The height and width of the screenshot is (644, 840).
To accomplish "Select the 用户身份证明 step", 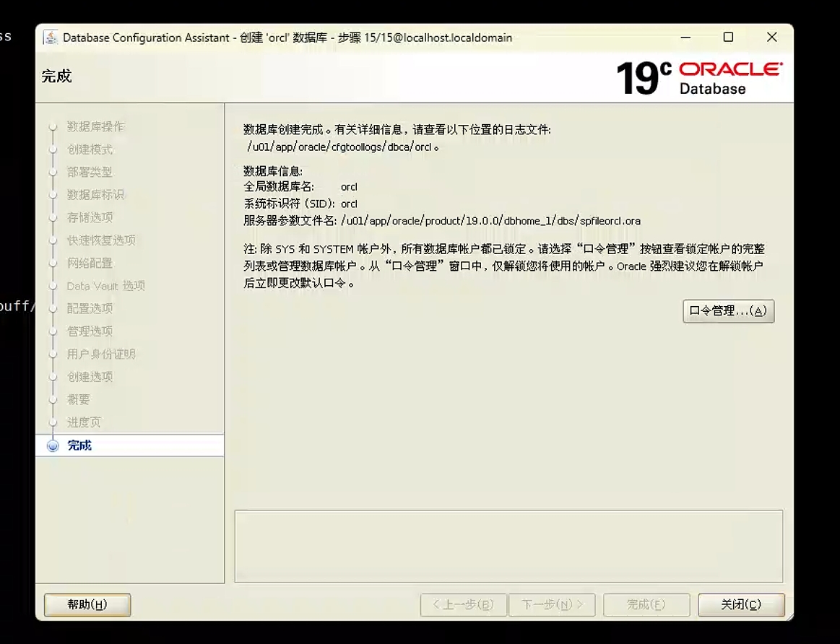I will coord(101,354).
